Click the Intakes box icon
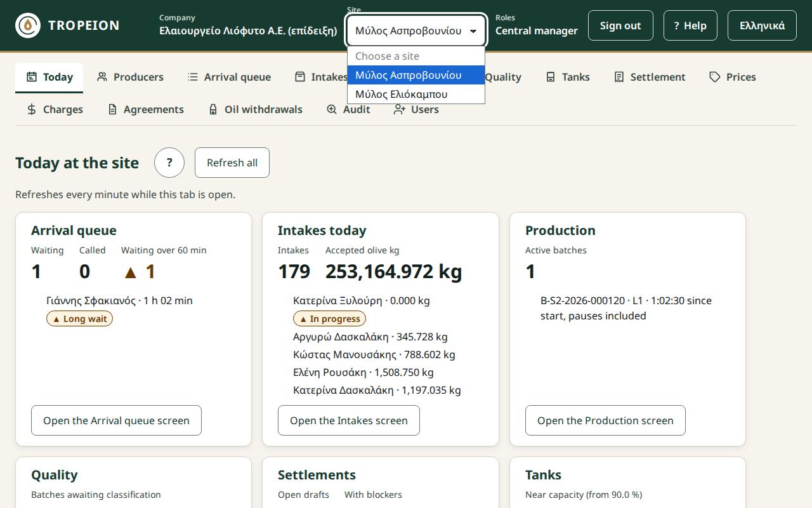 (300, 77)
